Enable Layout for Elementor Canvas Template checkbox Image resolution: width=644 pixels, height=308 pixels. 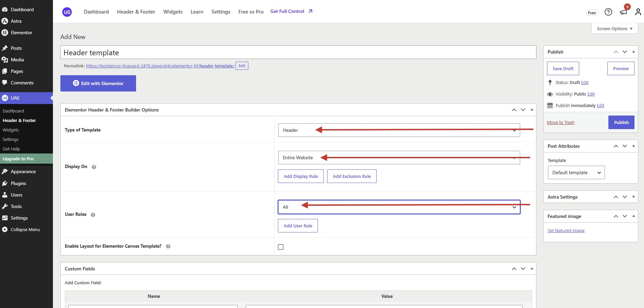pos(281,247)
